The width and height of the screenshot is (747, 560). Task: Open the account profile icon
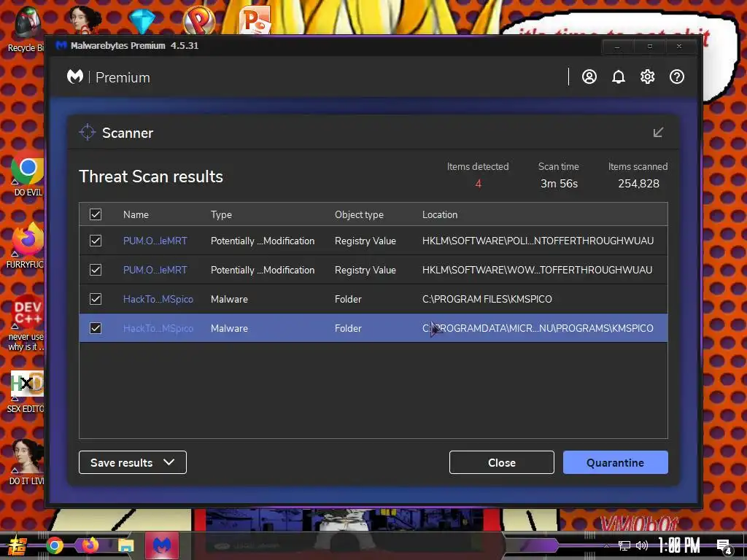pos(589,77)
